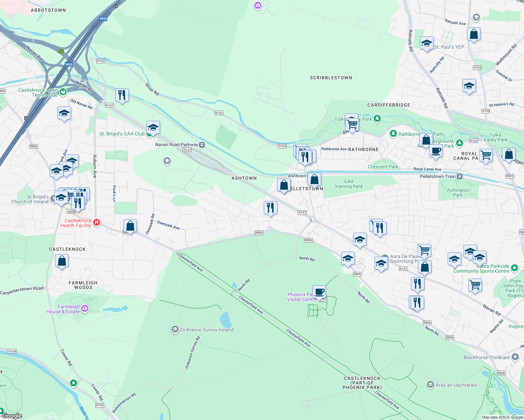Click the restaurant marker beside Castleknock church
Image resolution: width=524 pixels, height=420 pixels.
78,203
